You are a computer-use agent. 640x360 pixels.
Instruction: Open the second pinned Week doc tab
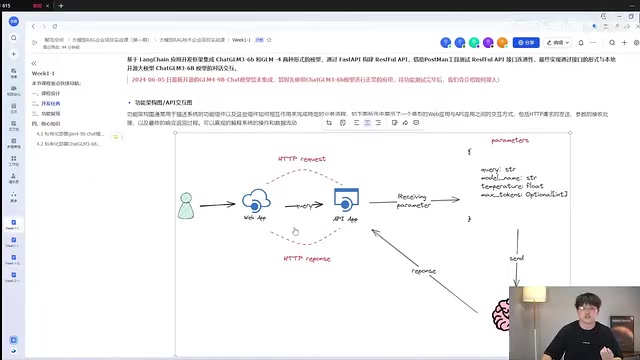[13, 242]
